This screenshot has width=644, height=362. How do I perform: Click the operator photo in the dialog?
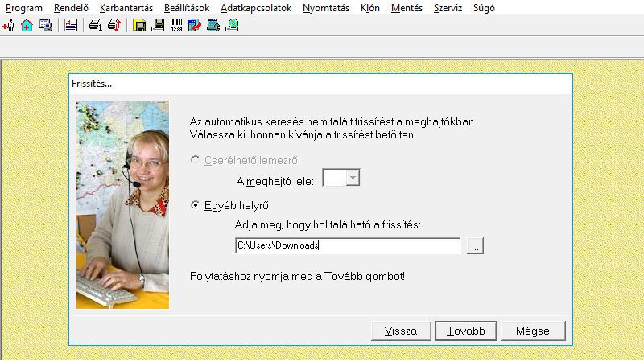pos(122,205)
